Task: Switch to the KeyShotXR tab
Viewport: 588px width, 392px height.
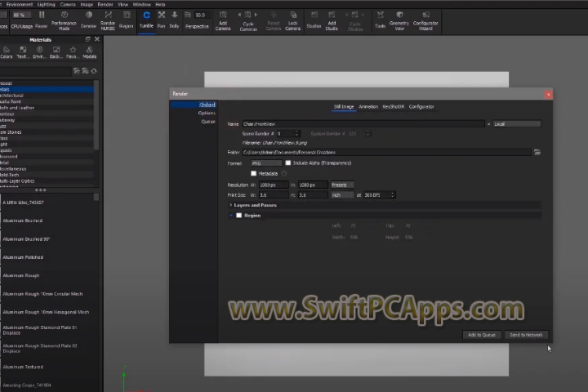Action: pyautogui.click(x=394, y=106)
